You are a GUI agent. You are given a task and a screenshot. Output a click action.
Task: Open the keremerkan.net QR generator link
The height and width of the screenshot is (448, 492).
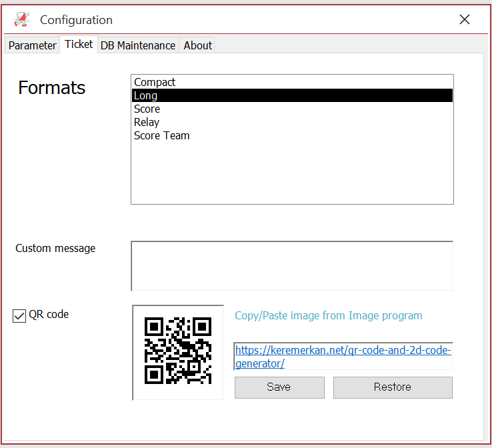click(343, 357)
